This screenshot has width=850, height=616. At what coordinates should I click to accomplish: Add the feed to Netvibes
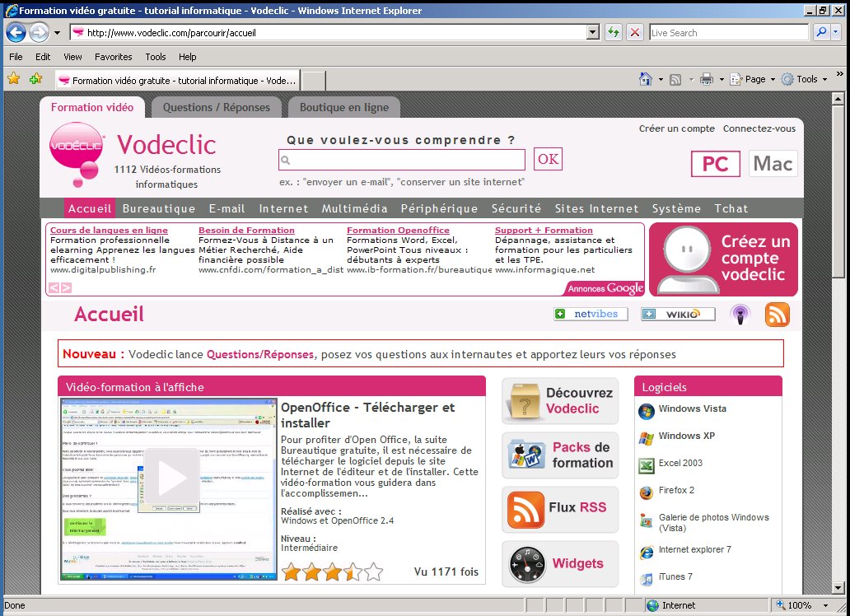(x=591, y=314)
